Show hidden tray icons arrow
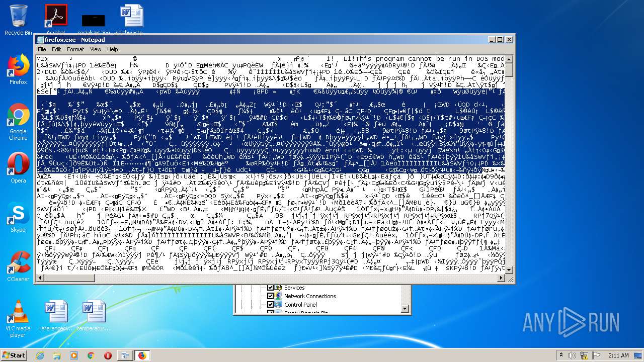The width and height of the screenshot is (644, 362). coord(561,355)
